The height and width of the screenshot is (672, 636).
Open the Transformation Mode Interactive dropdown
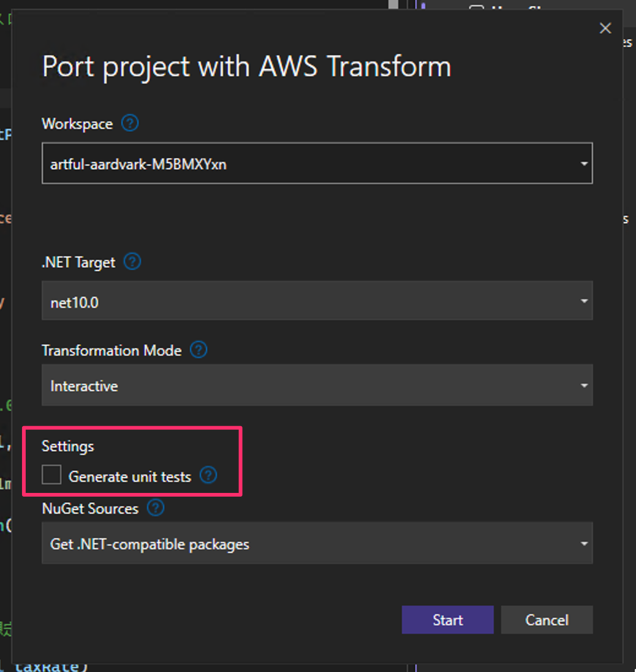click(x=317, y=385)
